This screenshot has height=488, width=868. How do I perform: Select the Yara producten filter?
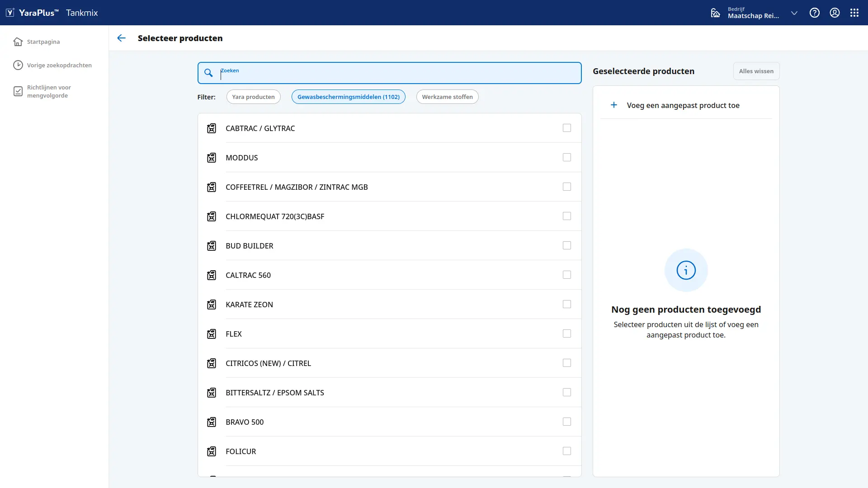click(x=253, y=97)
